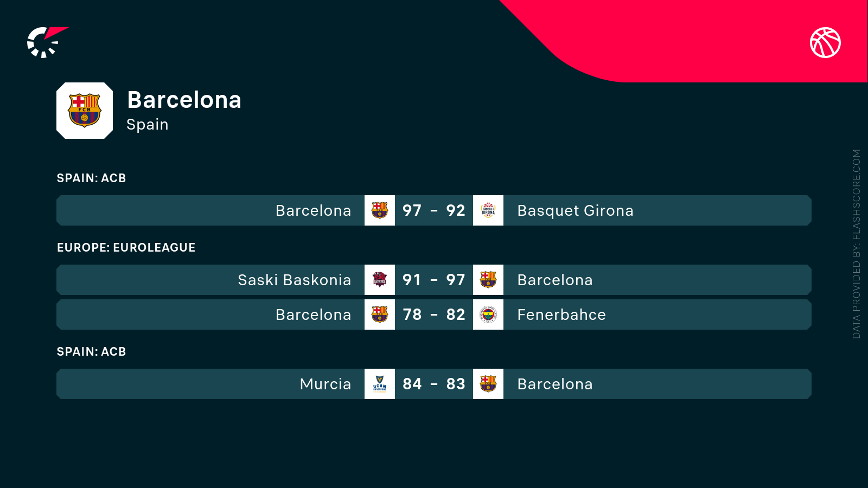Screen dimensions: 868x488
Task: Click the 97 - 92 score
Action: click(x=434, y=210)
